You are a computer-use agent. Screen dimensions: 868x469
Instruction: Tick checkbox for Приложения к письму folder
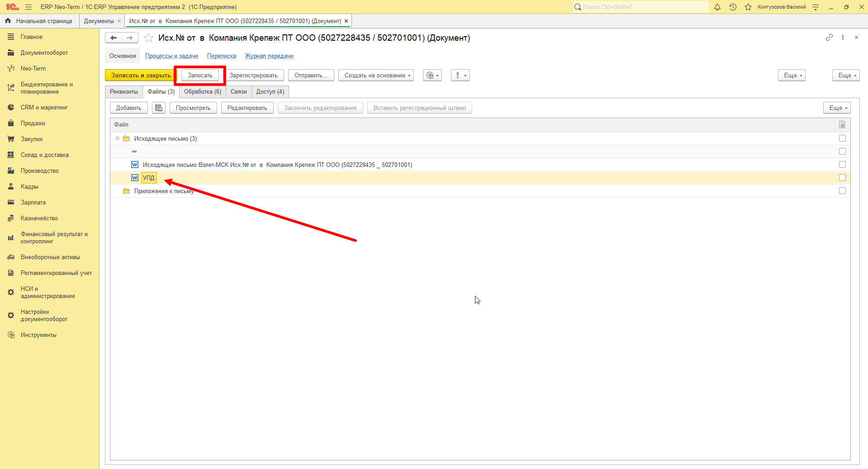[x=842, y=191]
